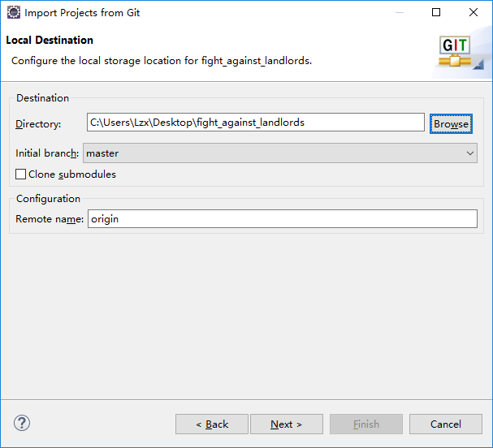The width and height of the screenshot is (493, 448).
Task: Click the greyed-out Finish button
Action: point(366,424)
